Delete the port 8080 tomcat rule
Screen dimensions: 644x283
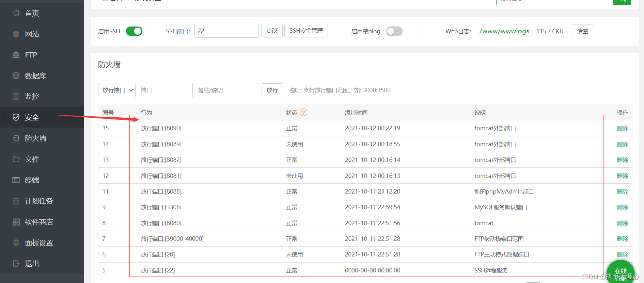(623, 223)
